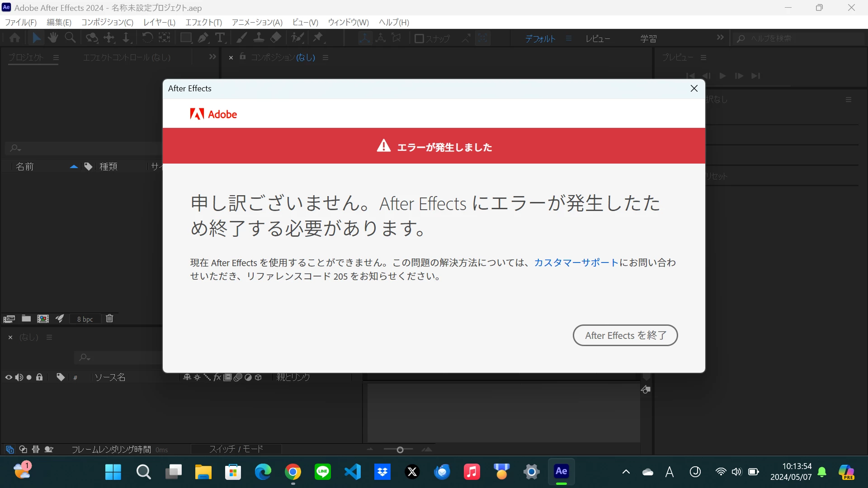868x488 pixels.
Task: Open the カスタマーサポート link
Action: pyautogui.click(x=576, y=263)
